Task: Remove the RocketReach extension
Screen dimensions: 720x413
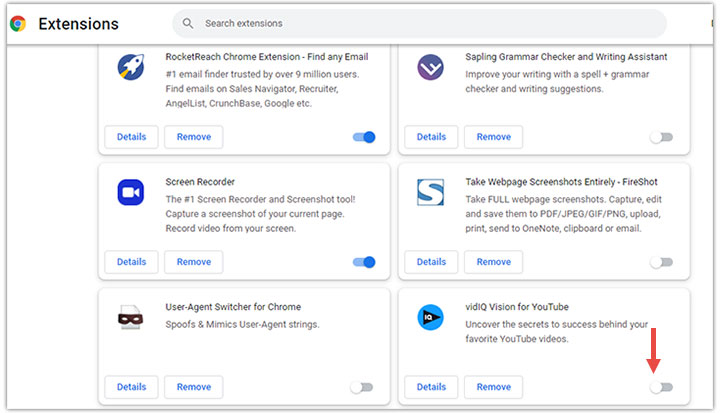Action: pos(194,137)
